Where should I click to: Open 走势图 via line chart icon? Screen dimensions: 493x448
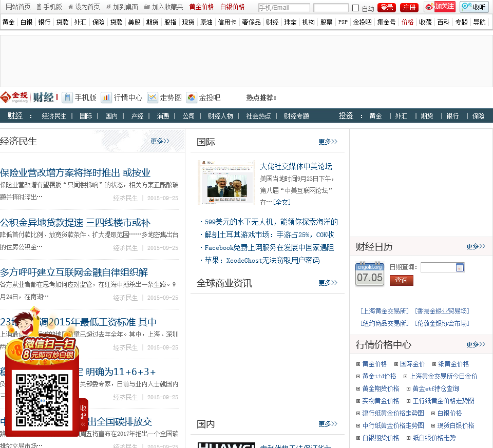[153, 98]
